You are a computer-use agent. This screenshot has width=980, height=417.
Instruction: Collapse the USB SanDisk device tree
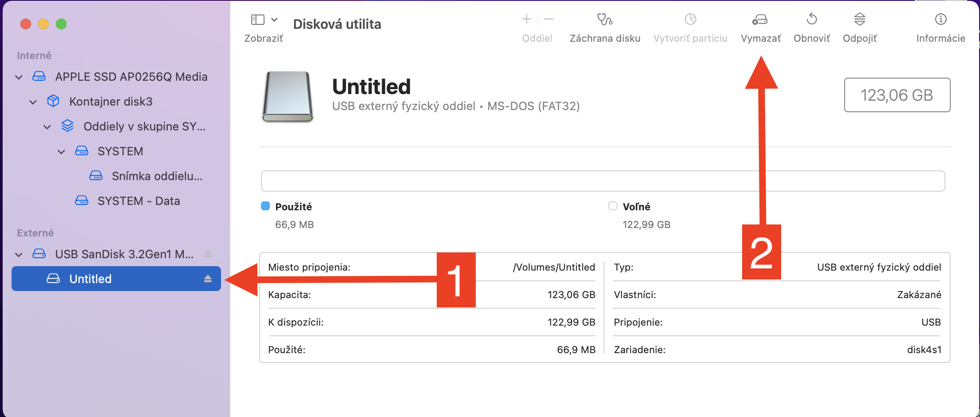19,255
